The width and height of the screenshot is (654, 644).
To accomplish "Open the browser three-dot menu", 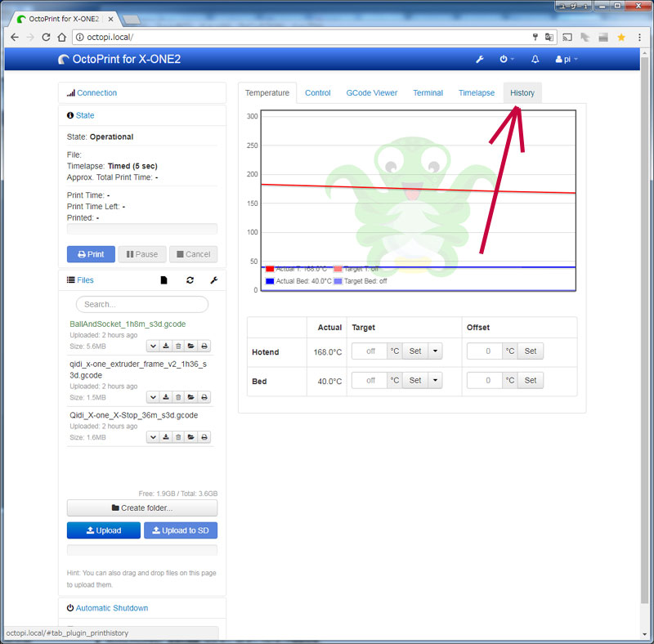I will [x=639, y=37].
